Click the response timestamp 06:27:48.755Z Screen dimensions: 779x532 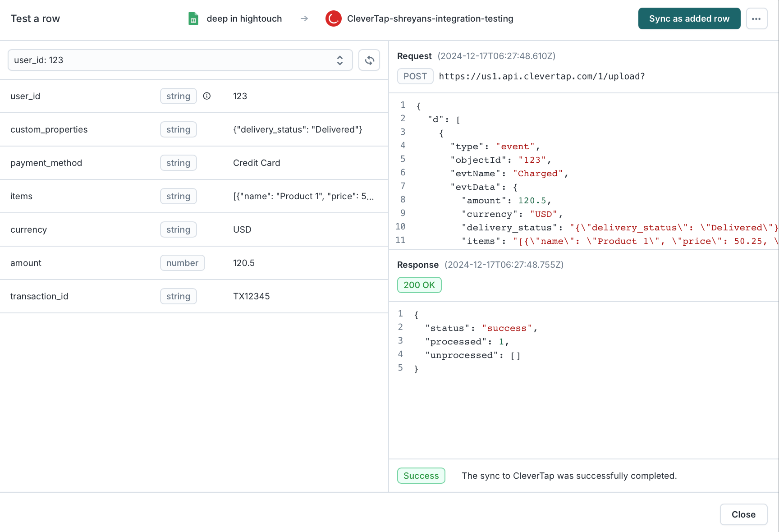[504, 265]
